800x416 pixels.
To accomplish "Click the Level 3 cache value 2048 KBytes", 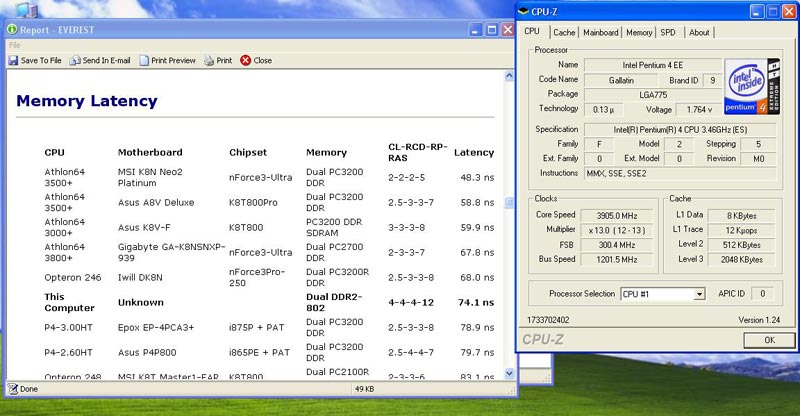I will pos(741,260).
